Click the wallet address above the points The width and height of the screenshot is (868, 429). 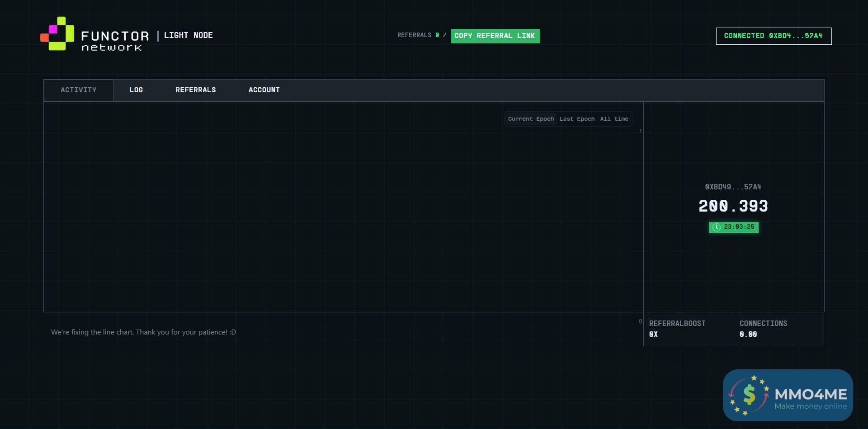(733, 187)
